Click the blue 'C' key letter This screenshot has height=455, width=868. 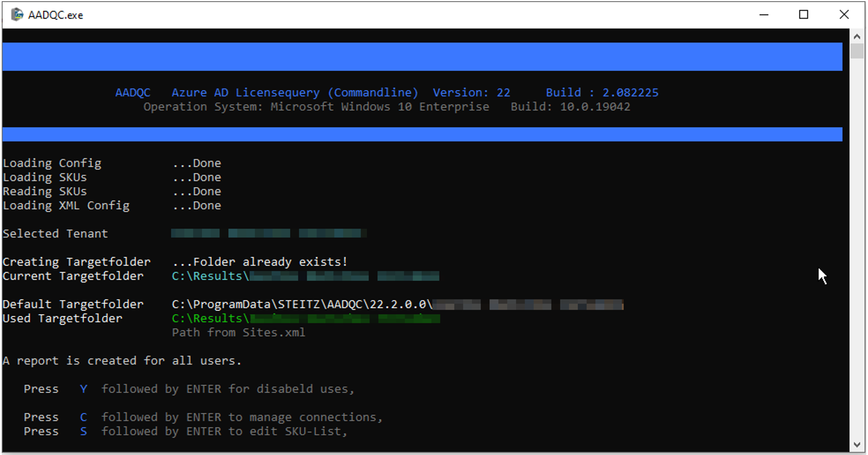click(x=83, y=417)
